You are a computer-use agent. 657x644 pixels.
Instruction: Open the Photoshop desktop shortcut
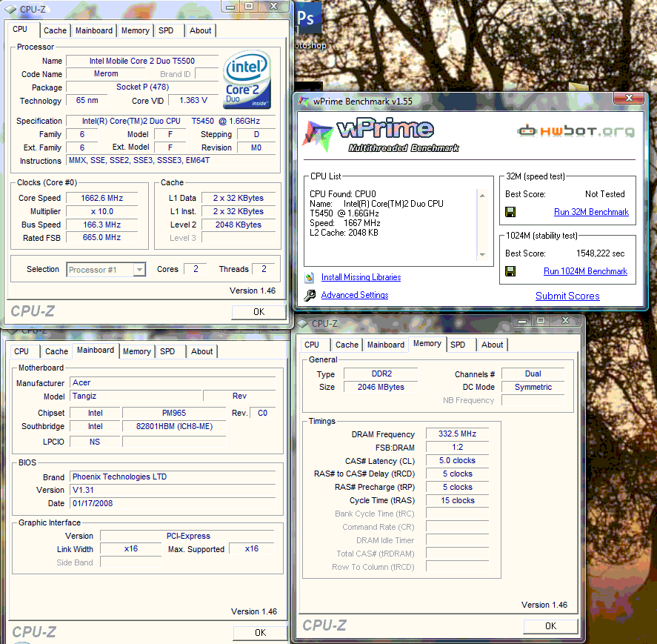[x=309, y=26]
